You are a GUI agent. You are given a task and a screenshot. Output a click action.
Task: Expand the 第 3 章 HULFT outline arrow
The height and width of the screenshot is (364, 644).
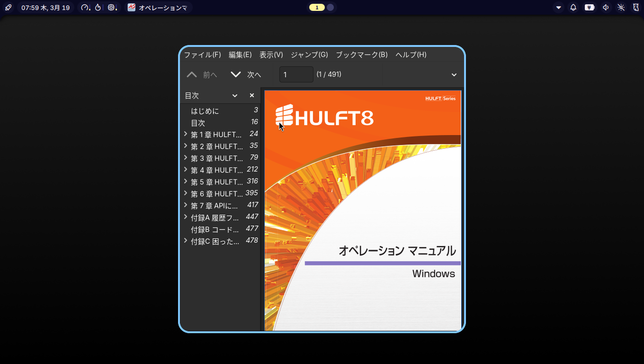tap(186, 158)
